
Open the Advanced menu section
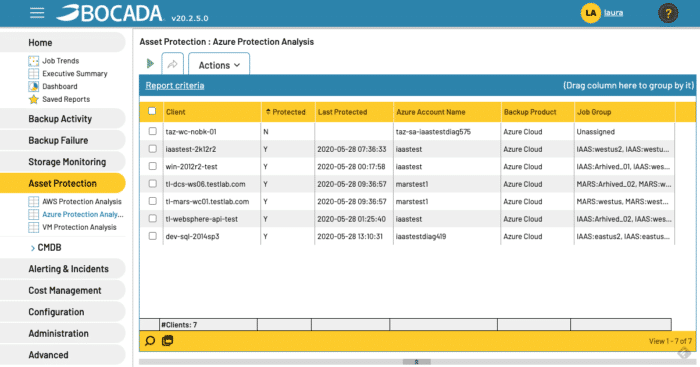[62, 354]
